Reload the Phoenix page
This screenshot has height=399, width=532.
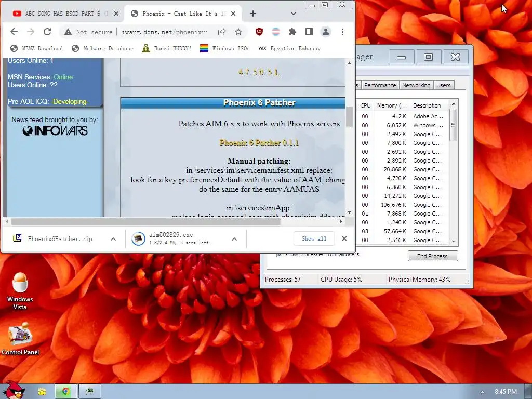pyautogui.click(x=47, y=32)
